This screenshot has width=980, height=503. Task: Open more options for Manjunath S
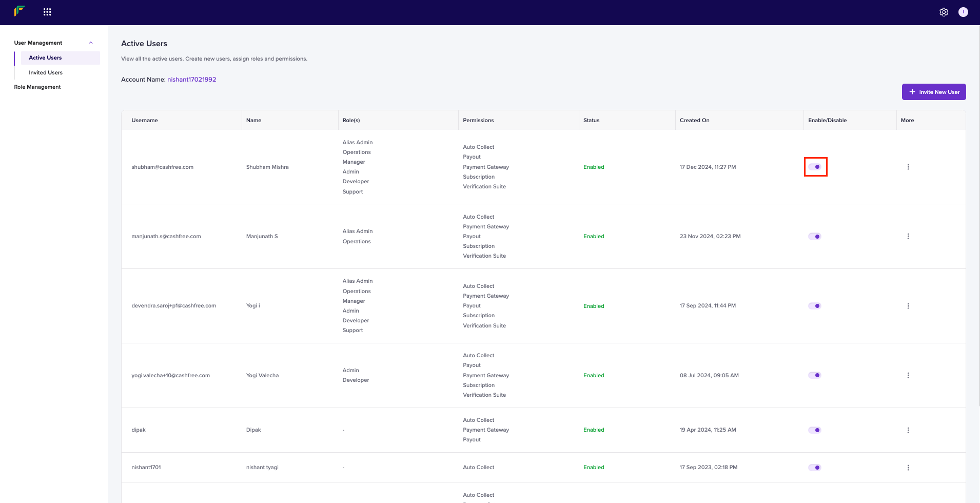click(908, 236)
